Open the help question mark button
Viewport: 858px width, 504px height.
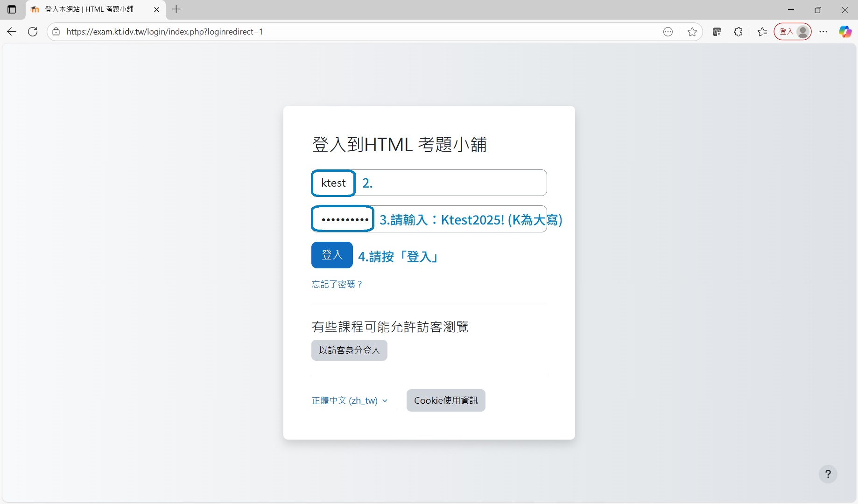(x=828, y=474)
